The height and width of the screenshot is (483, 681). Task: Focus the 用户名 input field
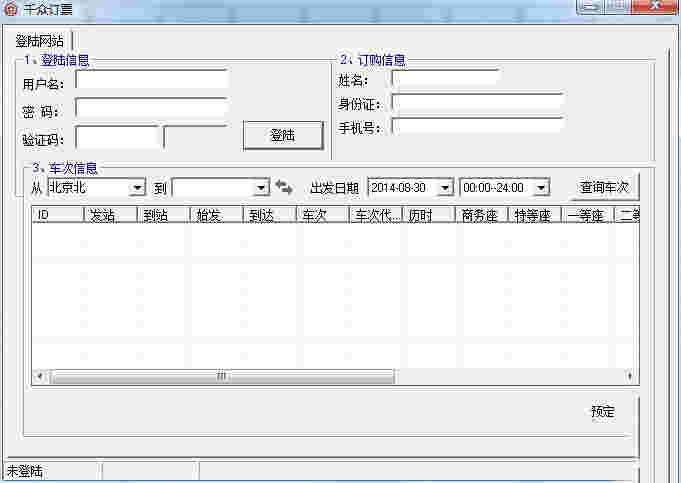(x=152, y=80)
